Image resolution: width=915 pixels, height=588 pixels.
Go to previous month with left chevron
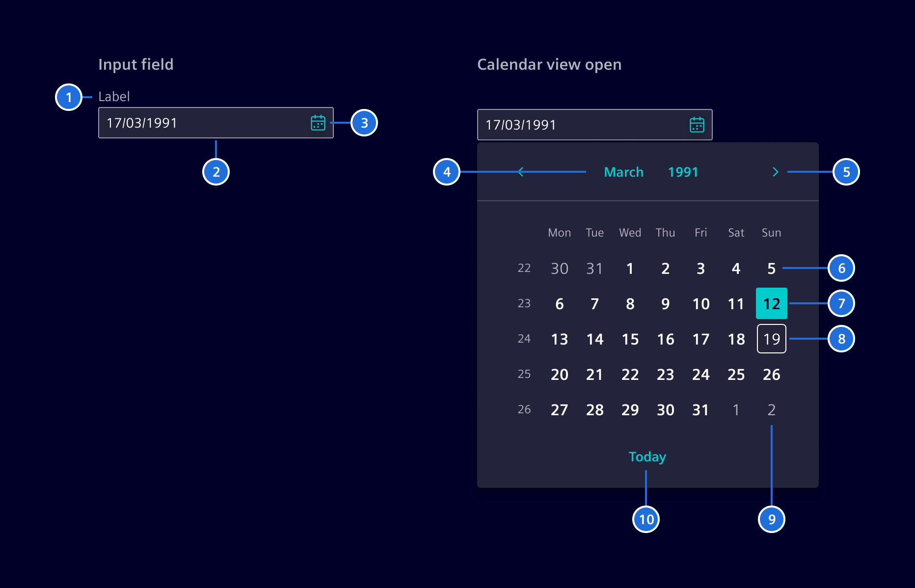tap(520, 172)
